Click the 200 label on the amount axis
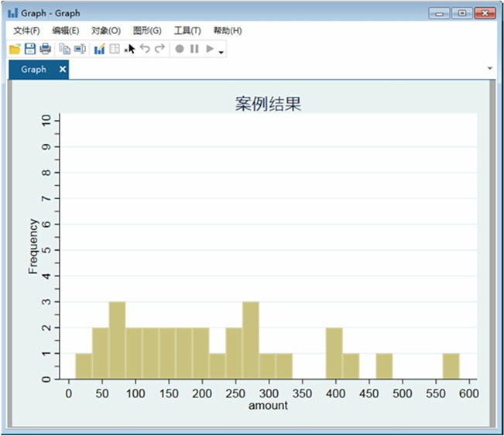504x436 pixels. pos(202,393)
